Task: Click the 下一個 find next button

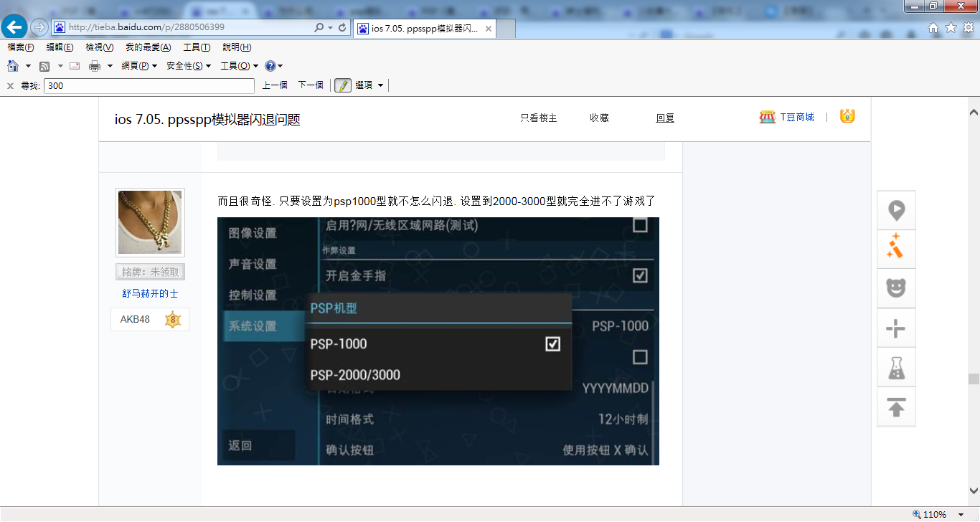Action: pos(311,85)
